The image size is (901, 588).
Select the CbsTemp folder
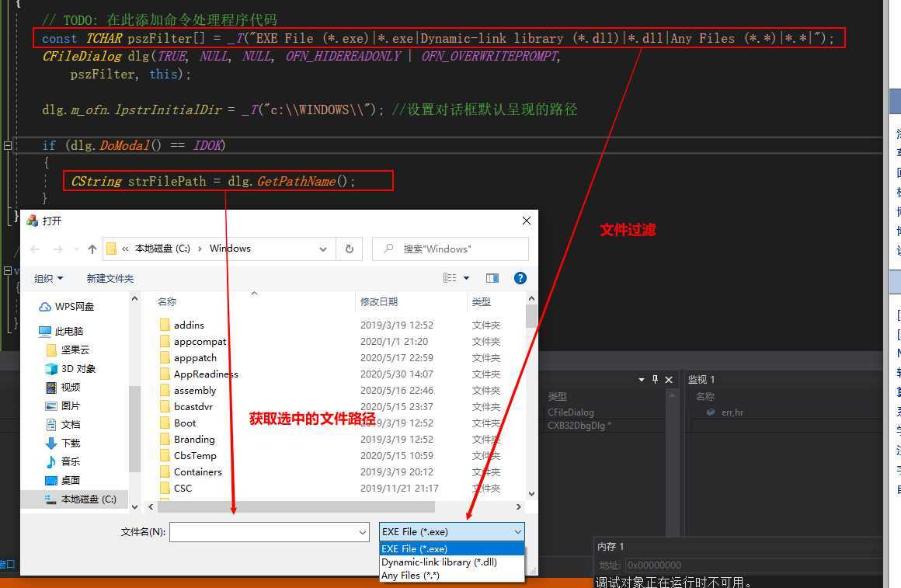[x=188, y=455]
